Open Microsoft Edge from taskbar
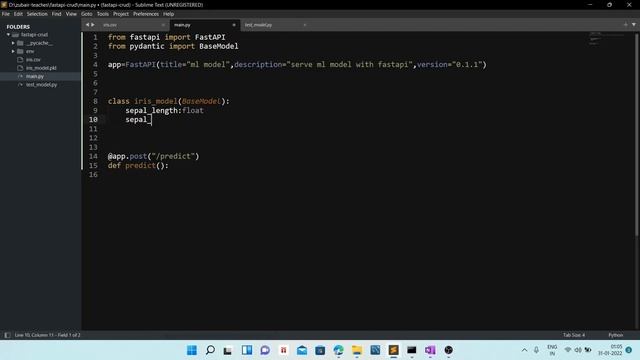The image size is (640, 360). 338,350
